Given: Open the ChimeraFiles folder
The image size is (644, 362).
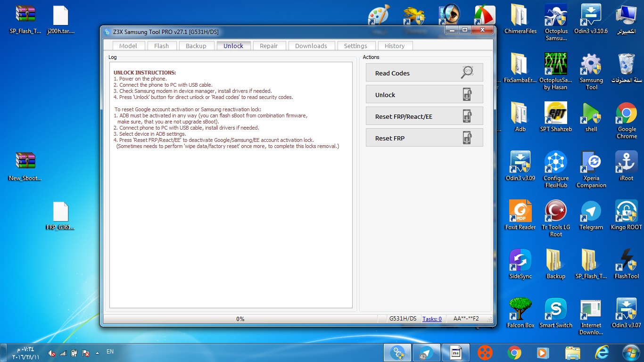Looking at the screenshot, I should coord(520,20).
